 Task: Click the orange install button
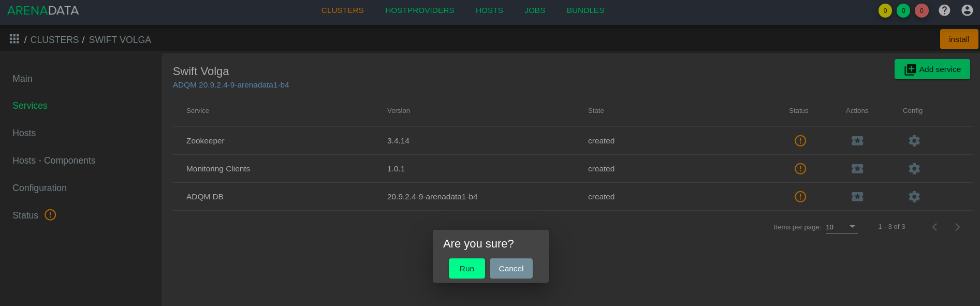[x=959, y=39]
